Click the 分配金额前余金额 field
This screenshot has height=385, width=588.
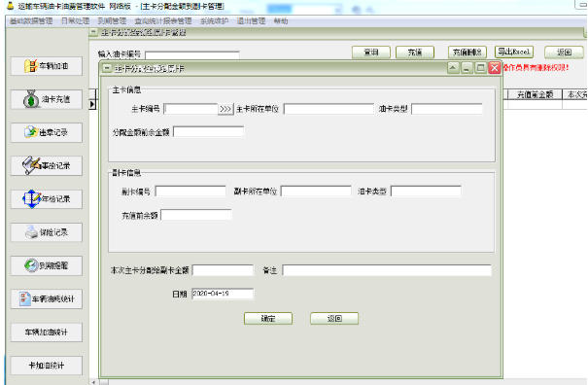[209, 132]
